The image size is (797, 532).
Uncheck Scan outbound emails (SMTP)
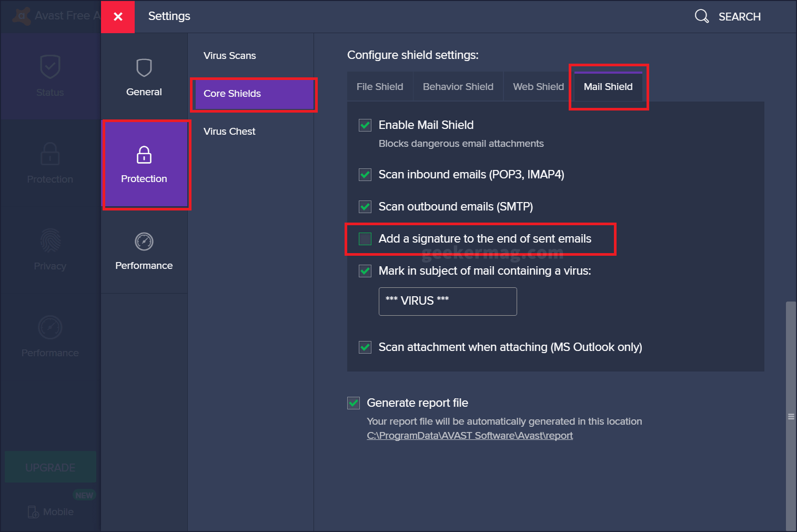click(365, 206)
